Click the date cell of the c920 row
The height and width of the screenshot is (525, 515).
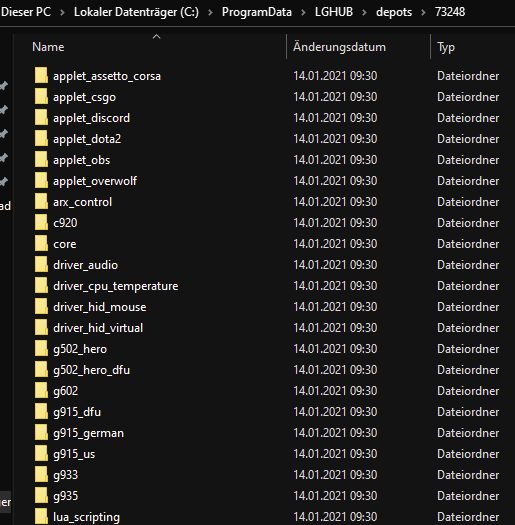click(x=335, y=223)
